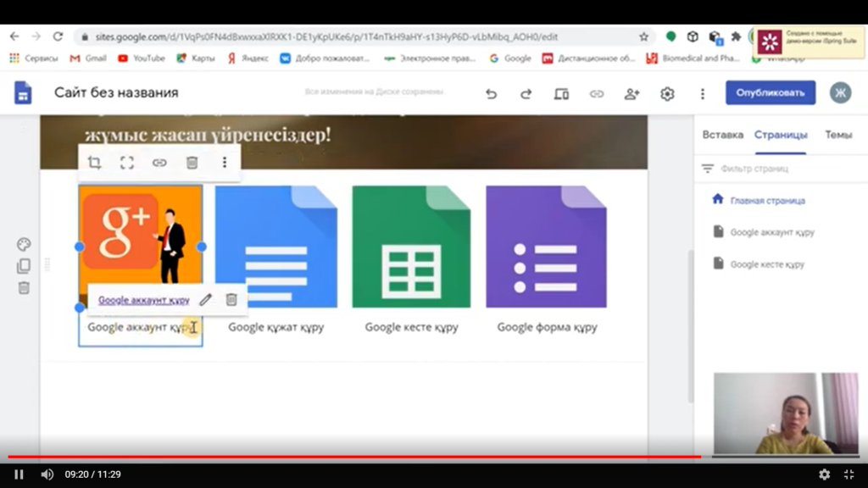
Task: Click the Google Sites logo icon
Action: coord(23,92)
